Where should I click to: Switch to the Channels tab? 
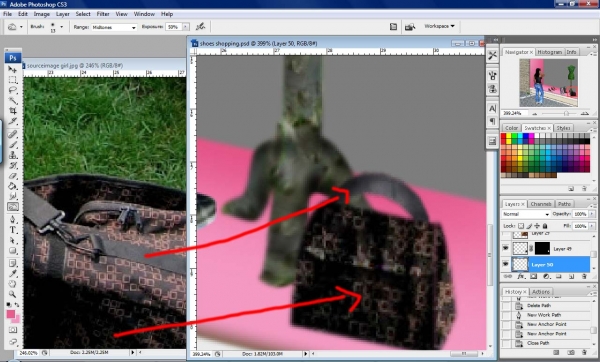click(541, 204)
